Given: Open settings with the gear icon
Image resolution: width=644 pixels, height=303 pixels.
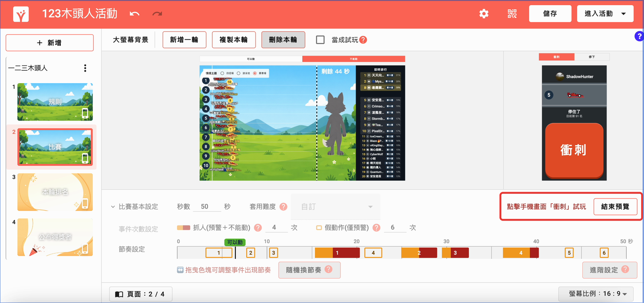Looking at the screenshot, I should coord(484,14).
